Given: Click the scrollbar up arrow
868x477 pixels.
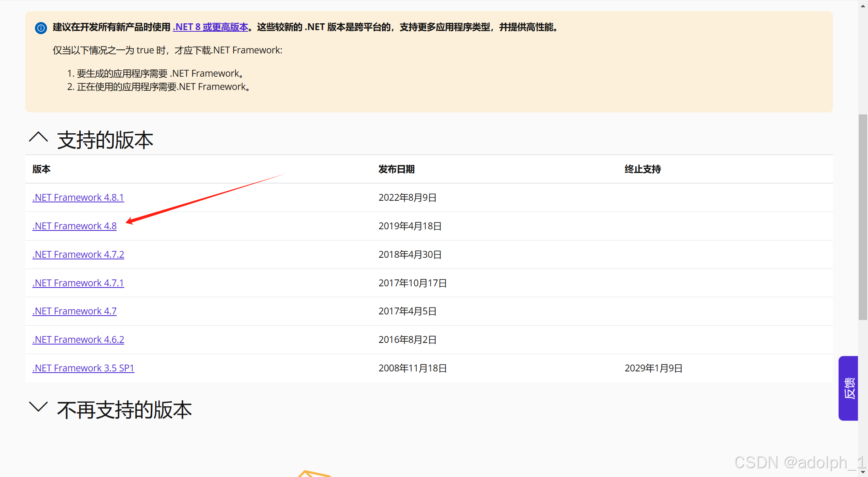Looking at the screenshot, I should (863, 6).
